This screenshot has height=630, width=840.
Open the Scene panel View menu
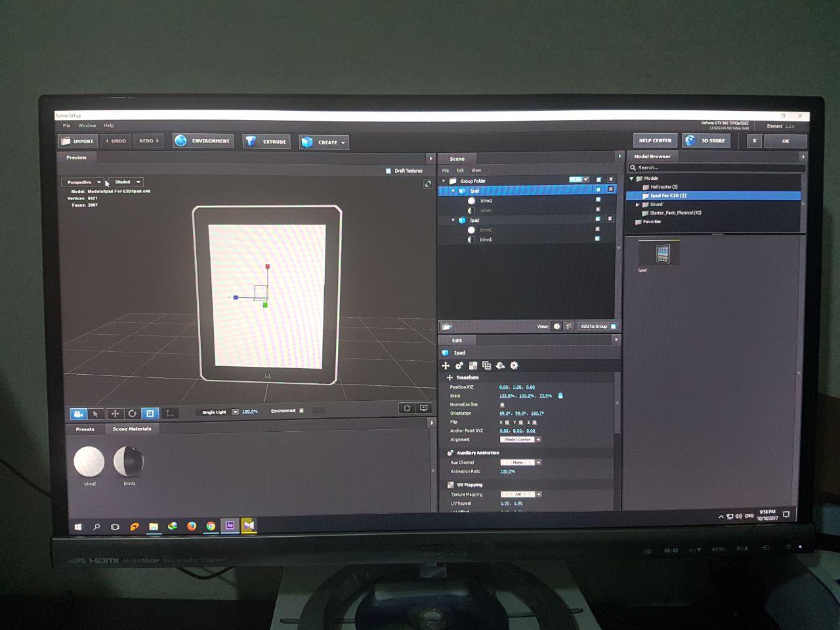(x=476, y=171)
